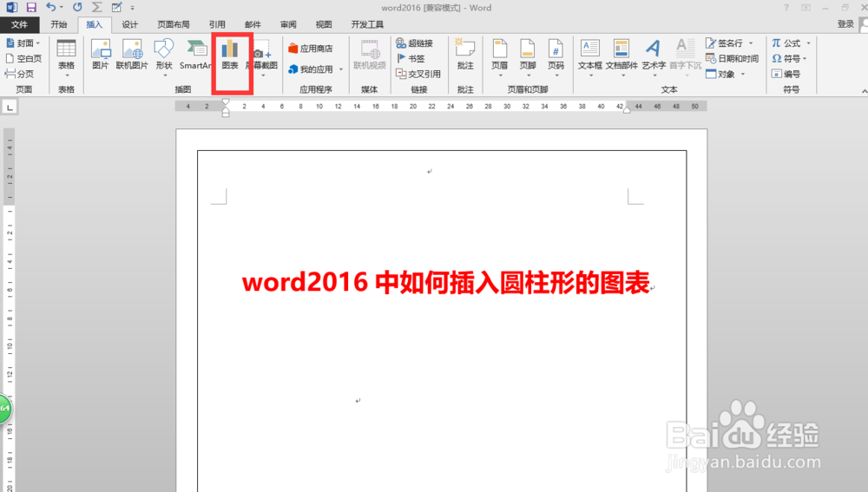Switch to the Home (开始) tab
The width and height of the screenshot is (868, 492).
[59, 24]
